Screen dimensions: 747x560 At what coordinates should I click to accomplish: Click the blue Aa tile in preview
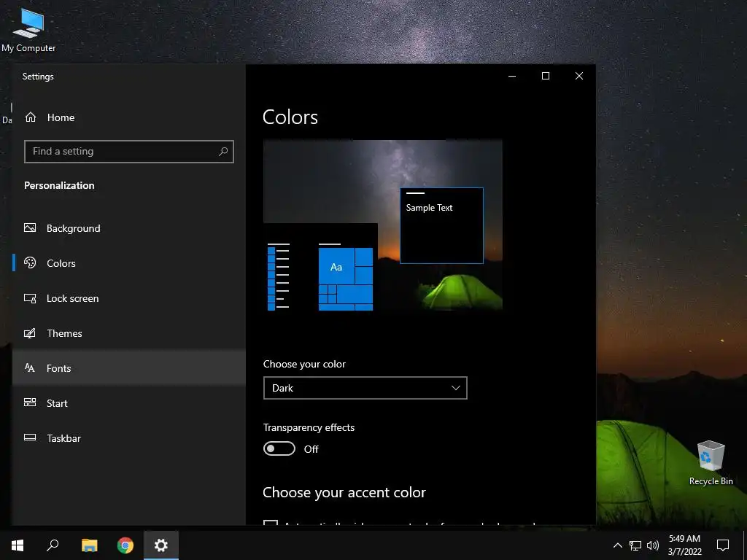coord(336,267)
